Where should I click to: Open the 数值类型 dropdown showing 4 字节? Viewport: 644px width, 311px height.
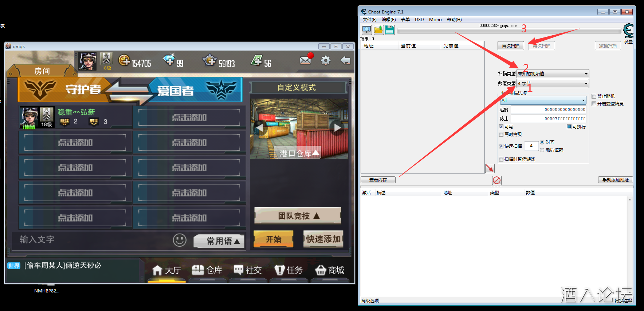pos(553,84)
